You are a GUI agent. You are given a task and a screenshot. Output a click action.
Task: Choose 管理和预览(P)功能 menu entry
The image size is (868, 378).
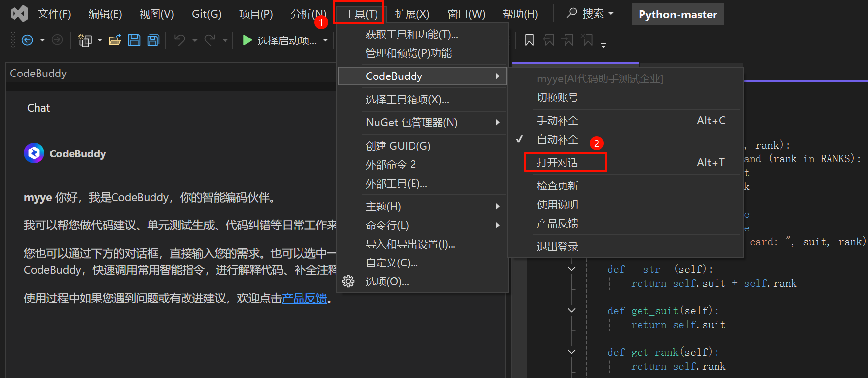point(422,53)
